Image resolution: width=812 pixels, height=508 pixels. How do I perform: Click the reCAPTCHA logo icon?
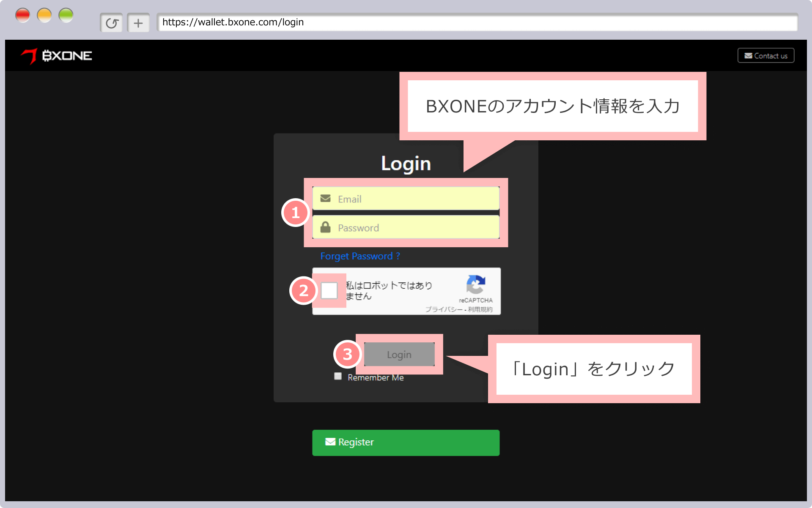point(475,284)
